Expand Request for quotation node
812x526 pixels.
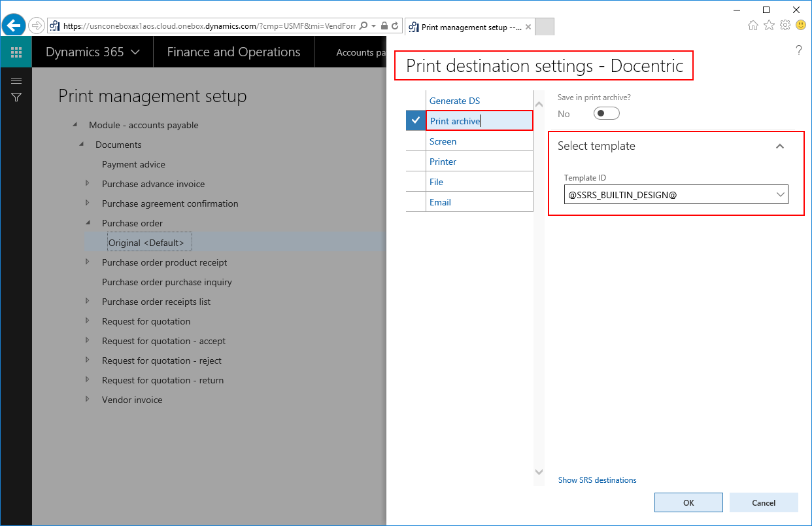click(88, 321)
